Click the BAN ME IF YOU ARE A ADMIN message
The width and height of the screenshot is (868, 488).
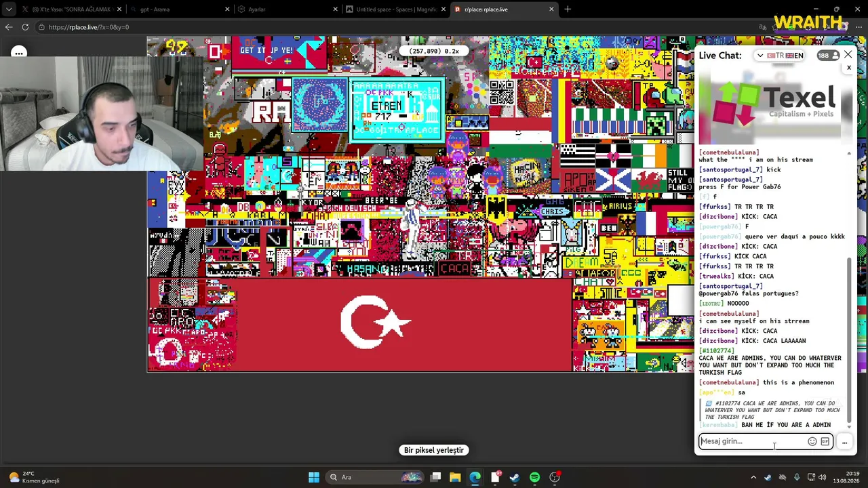[786, 425]
